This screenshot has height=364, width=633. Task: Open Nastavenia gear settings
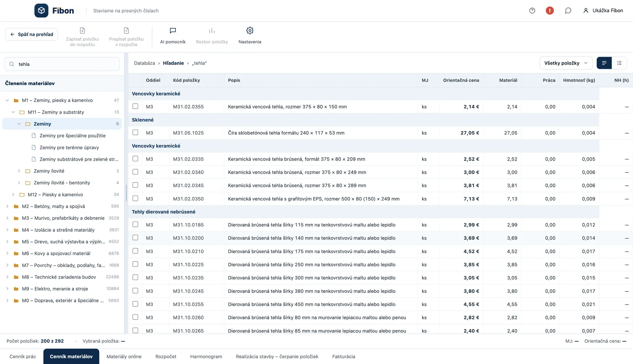point(250,36)
